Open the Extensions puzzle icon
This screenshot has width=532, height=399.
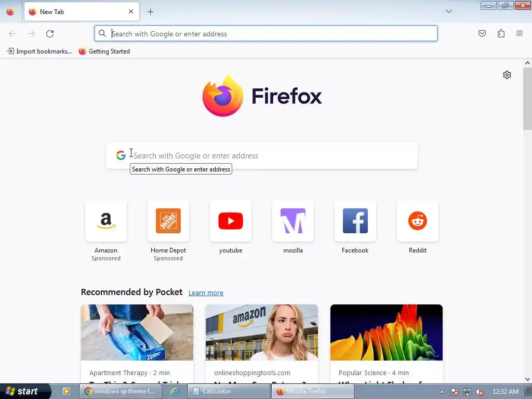click(501, 33)
